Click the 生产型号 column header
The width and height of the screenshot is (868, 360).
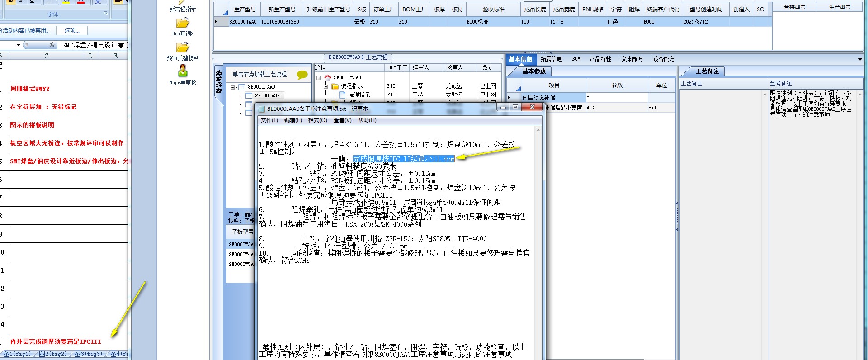[x=245, y=9]
